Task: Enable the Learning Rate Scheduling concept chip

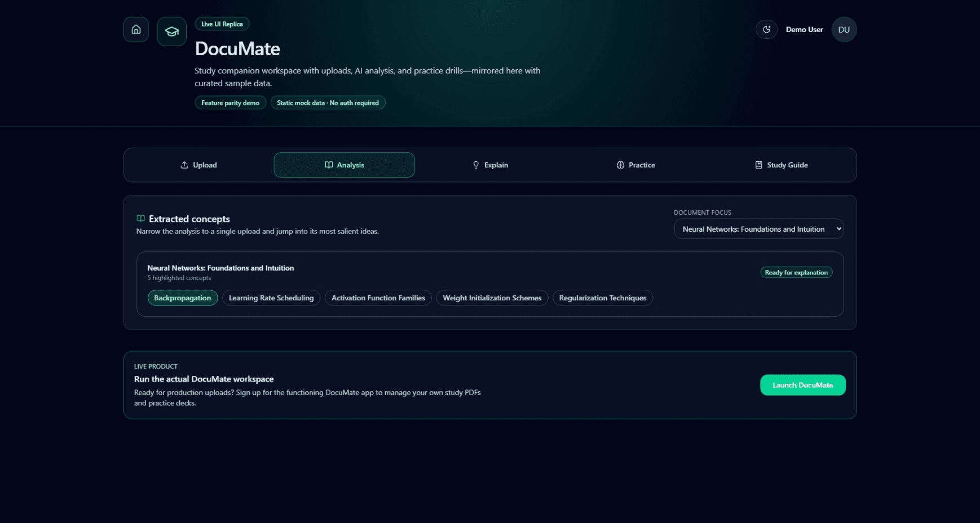Action: point(271,298)
